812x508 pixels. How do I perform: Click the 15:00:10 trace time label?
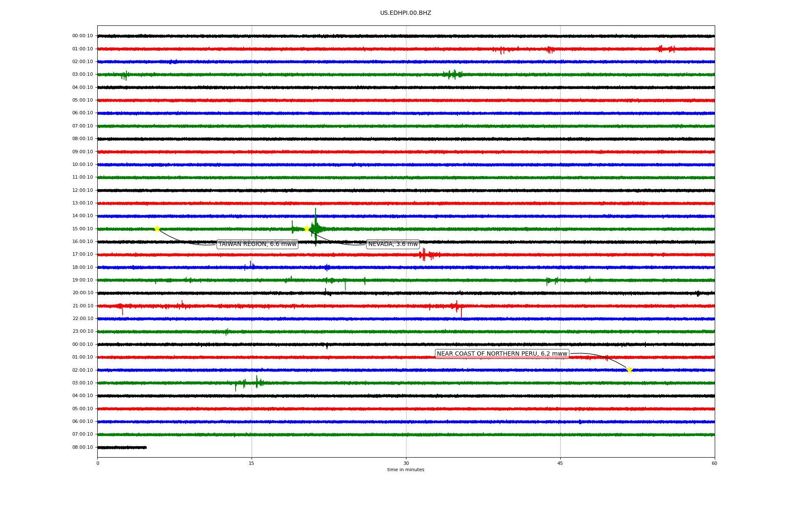point(82,229)
